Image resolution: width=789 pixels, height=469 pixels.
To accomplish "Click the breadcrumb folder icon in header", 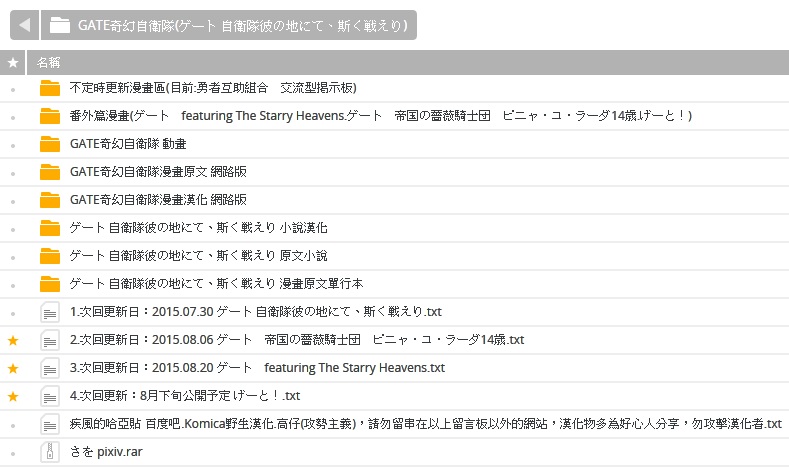I will pos(59,25).
